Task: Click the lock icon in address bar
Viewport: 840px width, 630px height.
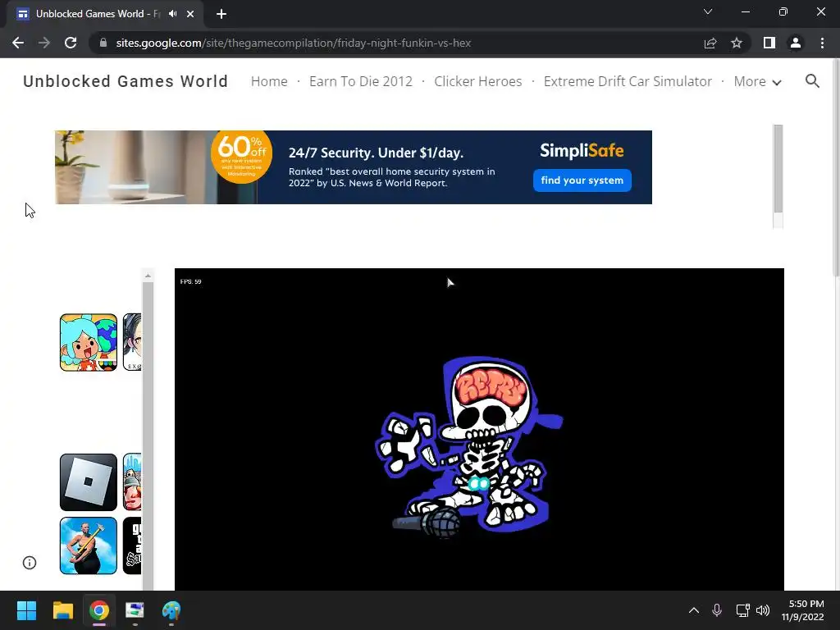Action: (x=103, y=43)
